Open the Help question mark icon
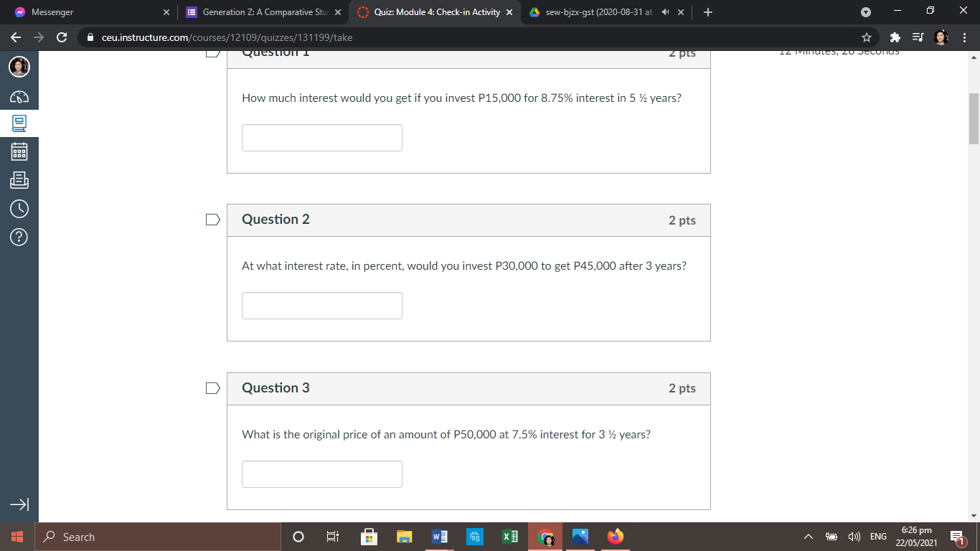The image size is (980, 551). click(x=19, y=237)
